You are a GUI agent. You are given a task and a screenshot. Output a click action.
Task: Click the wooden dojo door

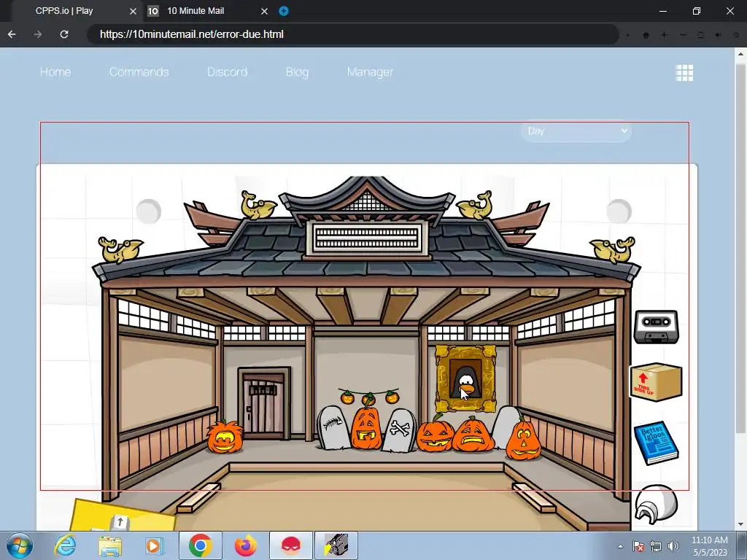(263, 403)
